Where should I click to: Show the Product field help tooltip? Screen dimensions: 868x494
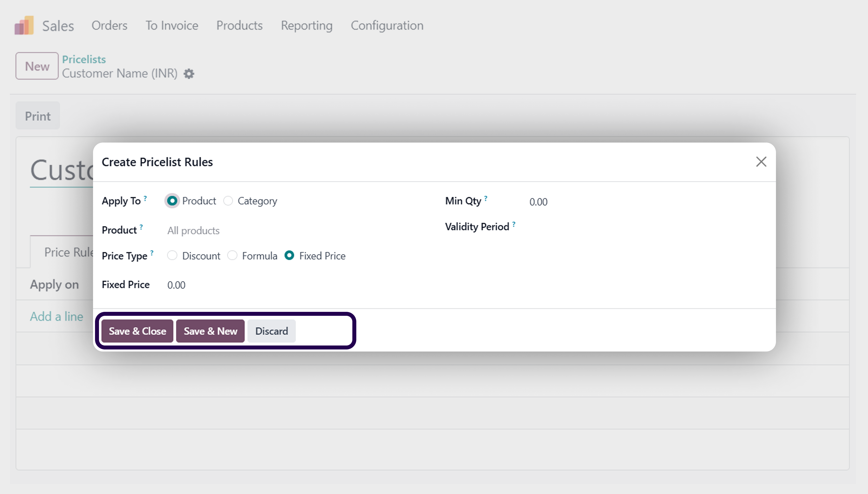click(x=141, y=227)
